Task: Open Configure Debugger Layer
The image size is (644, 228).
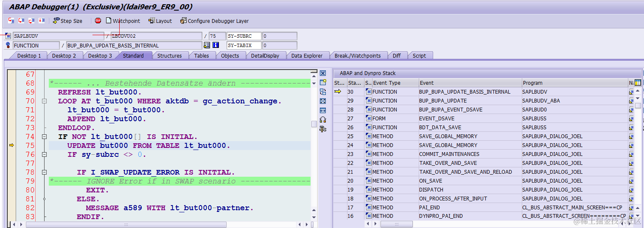Action: [x=214, y=21]
